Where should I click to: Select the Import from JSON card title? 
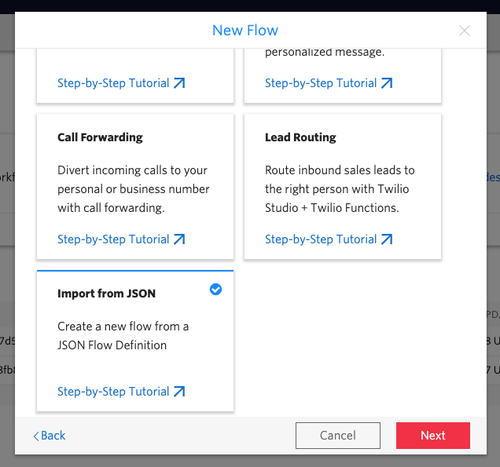click(x=106, y=293)
